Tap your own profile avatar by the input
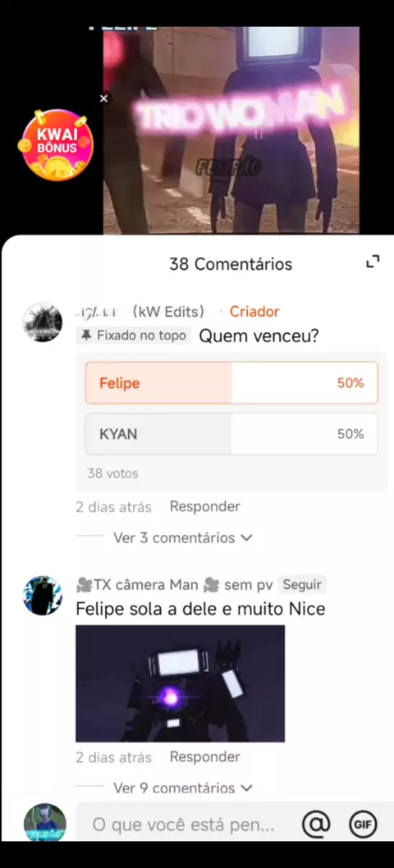The width and height of the screenshot is (394, 868). pyautogui.click(x=45, y=823)
